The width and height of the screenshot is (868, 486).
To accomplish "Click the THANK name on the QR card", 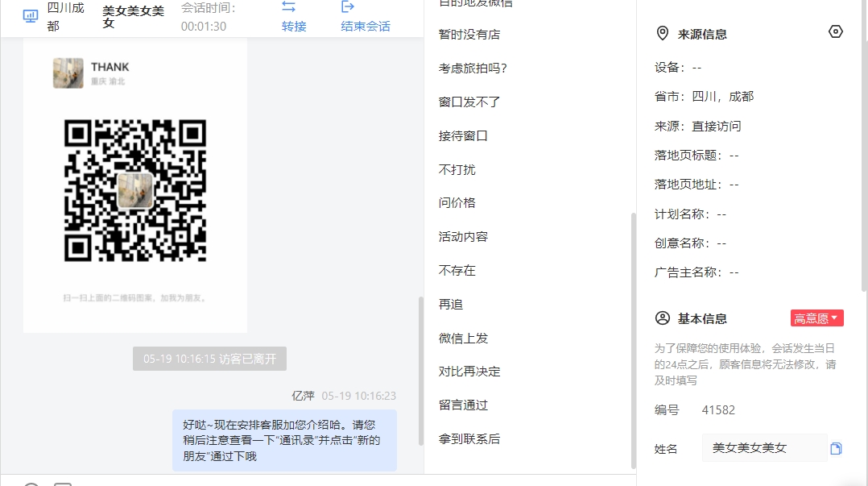I will coord(110,67).
